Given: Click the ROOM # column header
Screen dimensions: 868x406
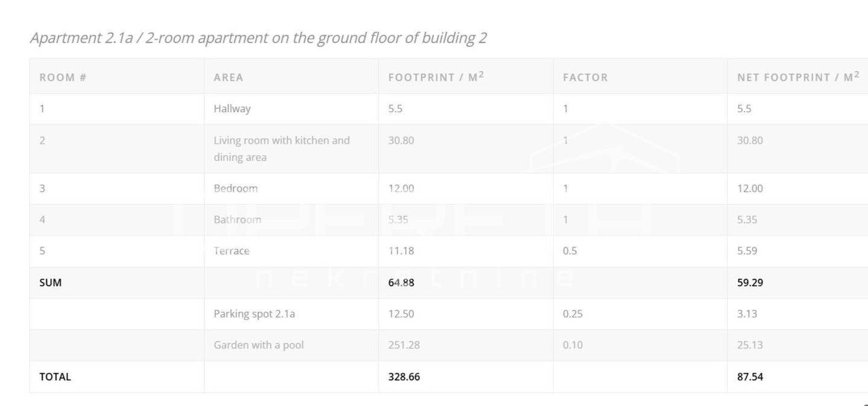Looking at the screenshot, I should [x=63, y=77].
